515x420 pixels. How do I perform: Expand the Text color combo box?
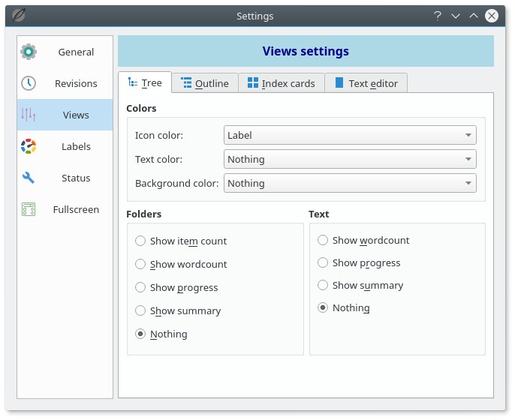350,159
